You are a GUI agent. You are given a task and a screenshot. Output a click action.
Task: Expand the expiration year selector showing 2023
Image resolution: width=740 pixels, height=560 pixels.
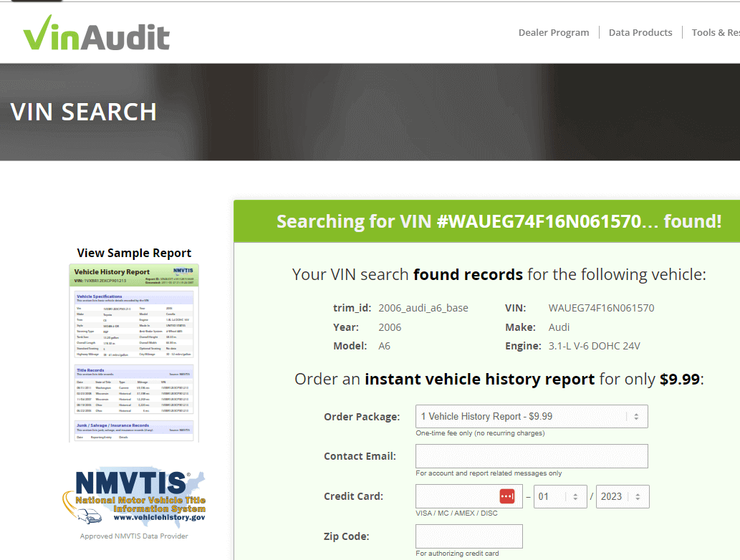point(622,496)
